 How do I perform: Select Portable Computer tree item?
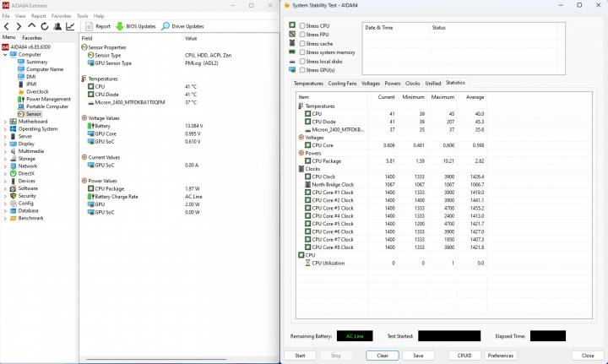coord(47,106)
